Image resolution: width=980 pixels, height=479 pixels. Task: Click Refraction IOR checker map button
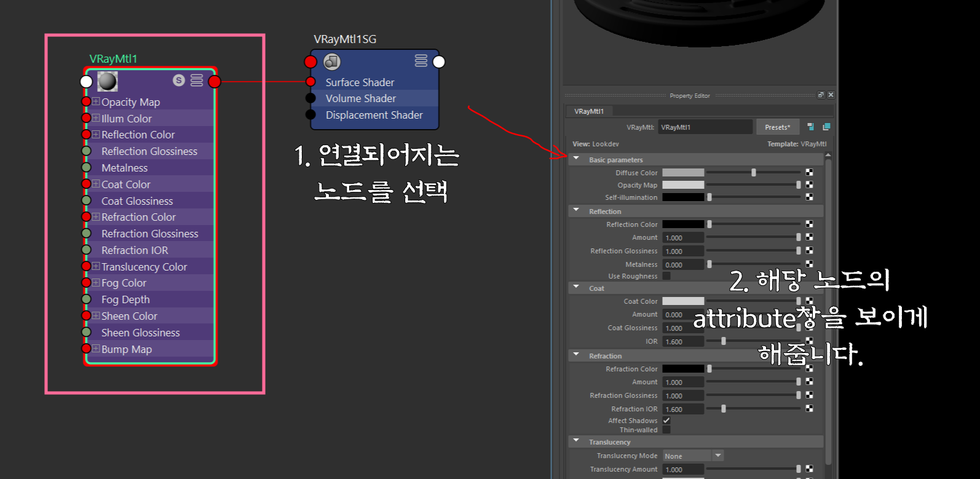point(809,408)
